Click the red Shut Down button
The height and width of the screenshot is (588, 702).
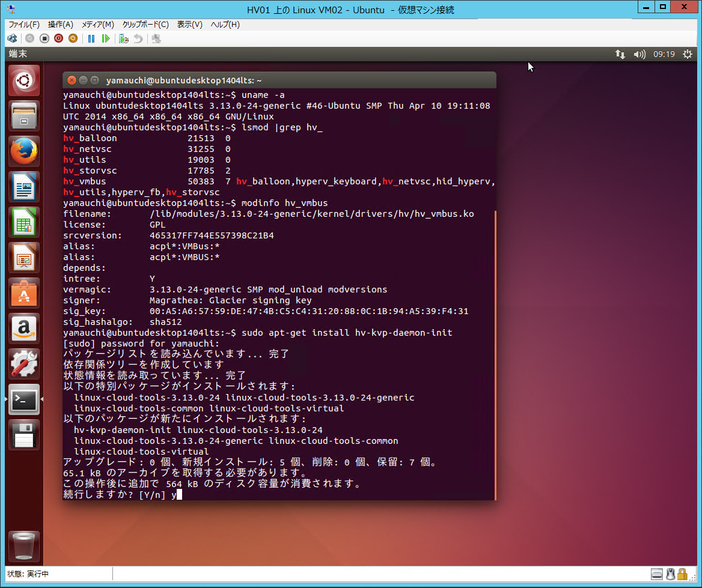point(58,38)
